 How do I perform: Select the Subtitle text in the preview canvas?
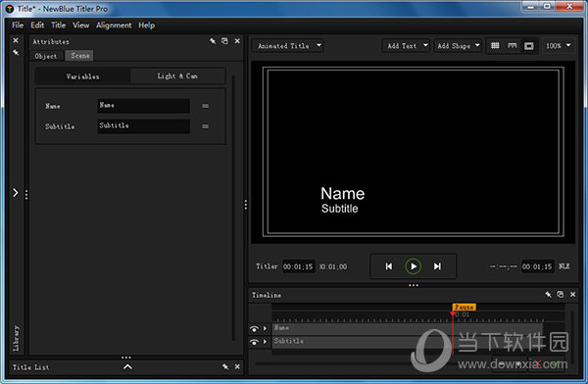(x=339, y=209)
